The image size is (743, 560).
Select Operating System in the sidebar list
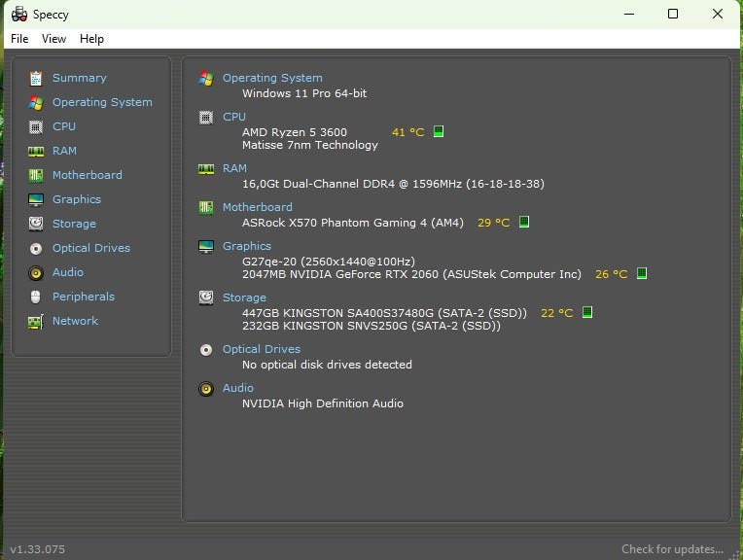pyautogui.click(x=102, y=102)
